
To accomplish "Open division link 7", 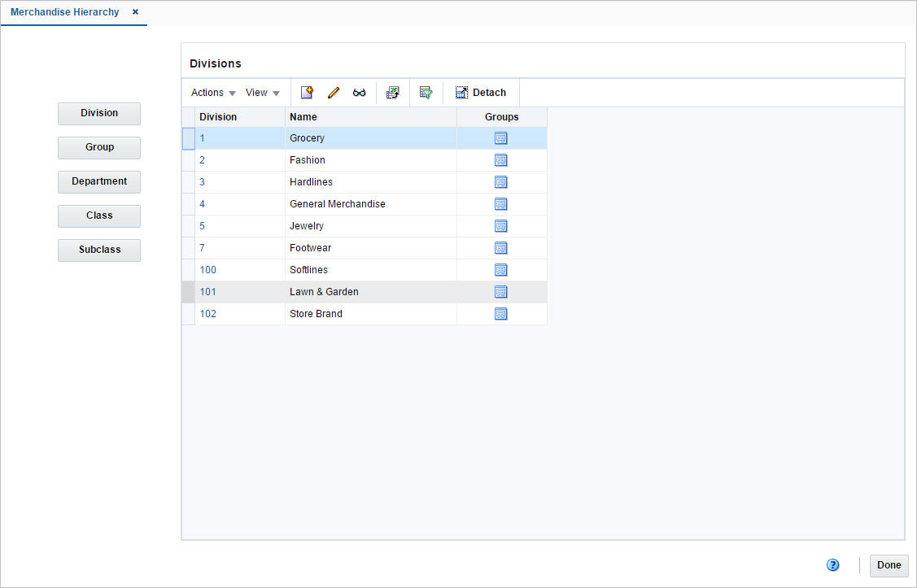I will click(203, 248).
